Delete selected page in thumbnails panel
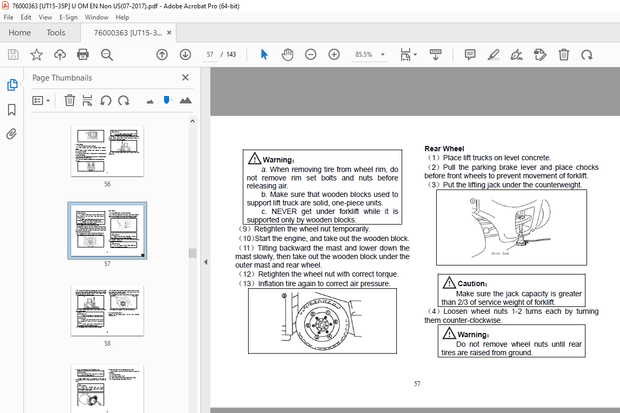The width and height of the screenshot is (620, 413). tap(70, 100)
